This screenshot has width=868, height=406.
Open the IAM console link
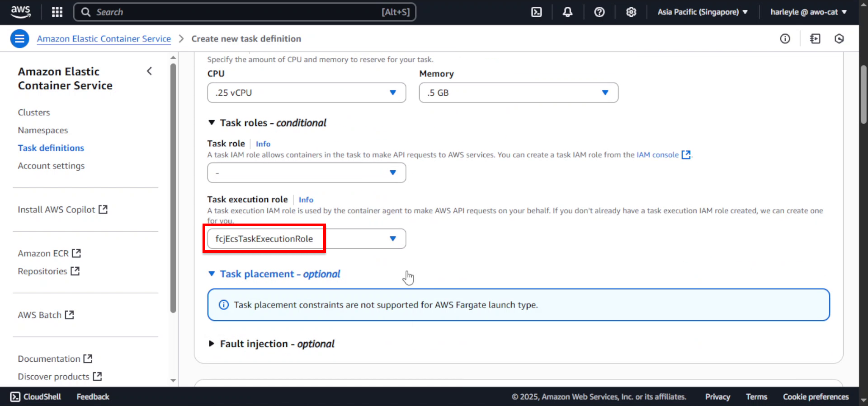(658, 155)
